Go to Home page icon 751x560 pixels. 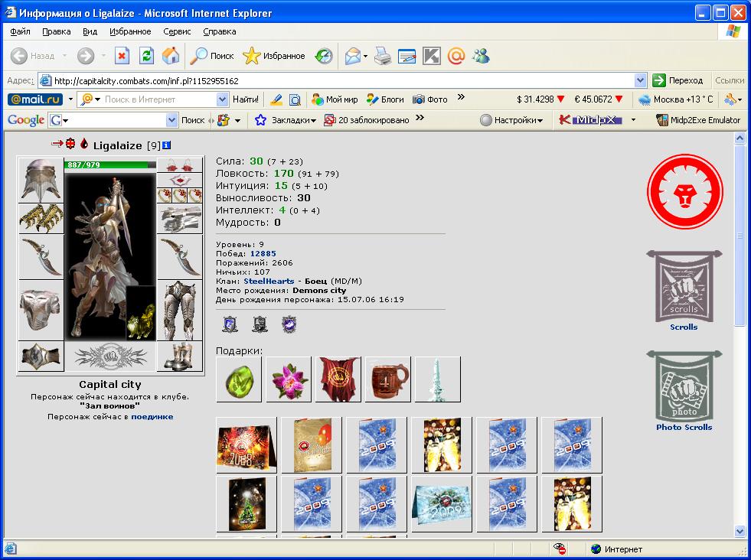pos(171,56)
